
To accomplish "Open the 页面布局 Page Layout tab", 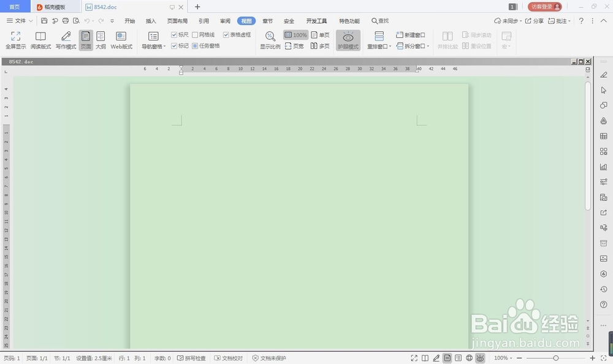I will [177, 21].
